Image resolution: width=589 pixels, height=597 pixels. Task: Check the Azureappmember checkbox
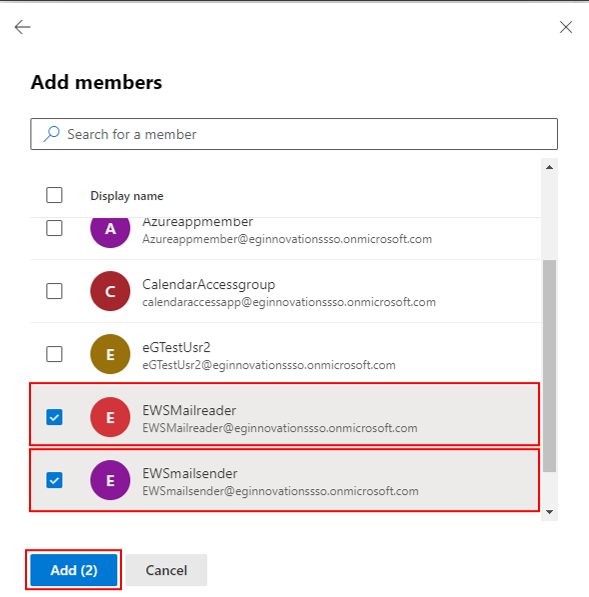(x=54, y=228)
